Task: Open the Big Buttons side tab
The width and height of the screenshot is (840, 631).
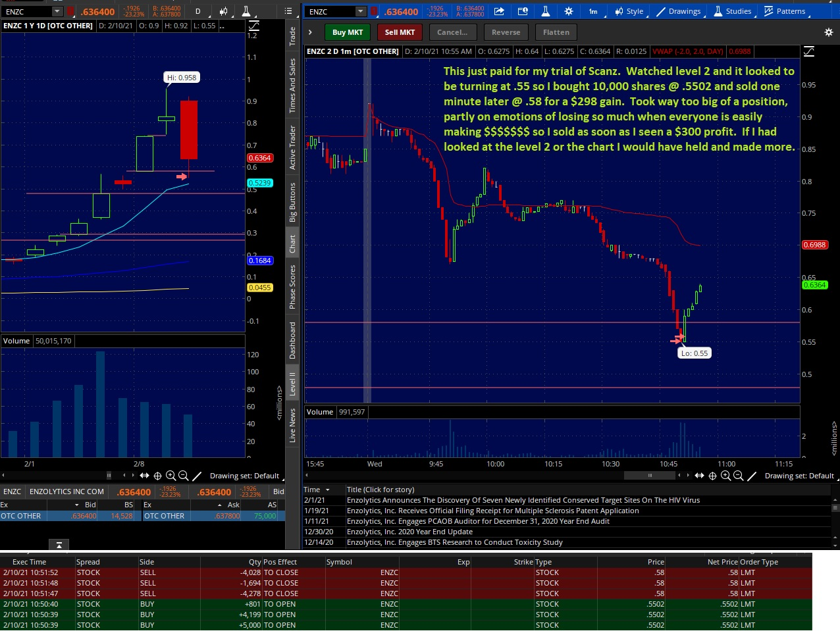Action: [293, 202]
